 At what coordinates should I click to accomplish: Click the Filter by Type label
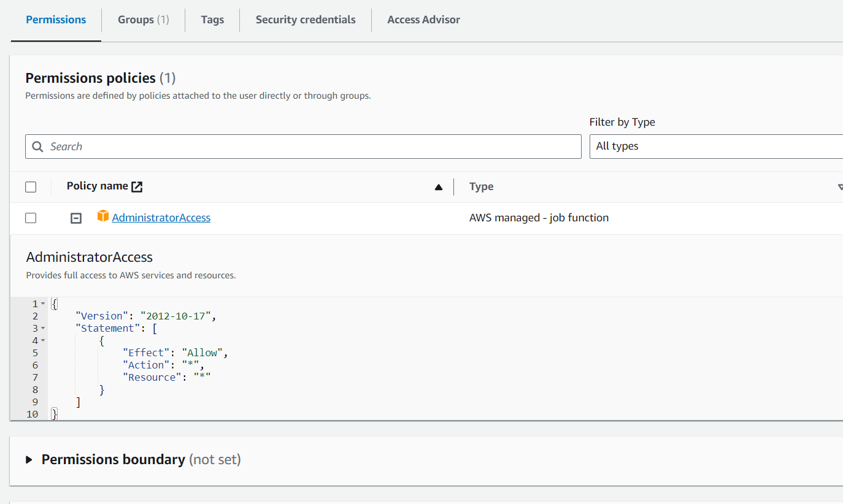(622, 122)
